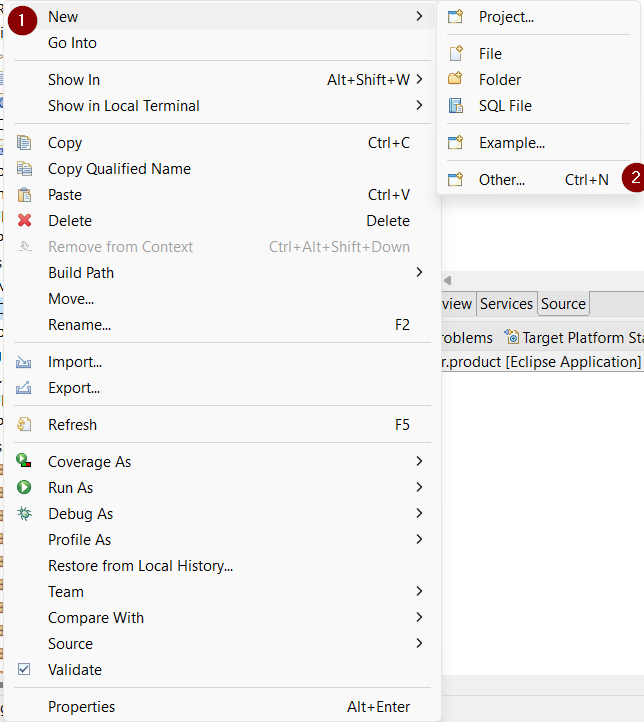
Task: Expand the Build Path submenu arrow
Action: pos(419,273)
